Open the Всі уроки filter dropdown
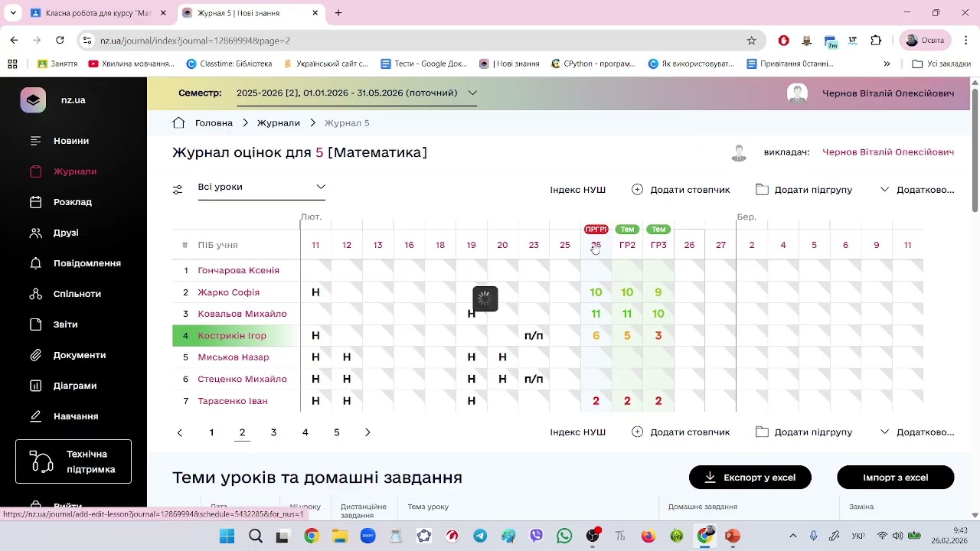980x551 pixels. [262, 187]
